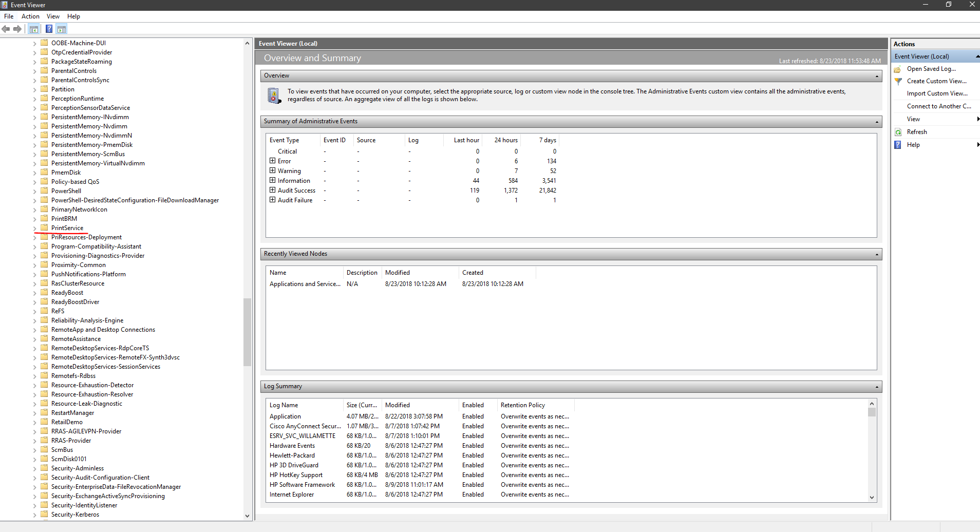Click the RestartManager folder icon
The image size is (980, 532).
[45, 412]
